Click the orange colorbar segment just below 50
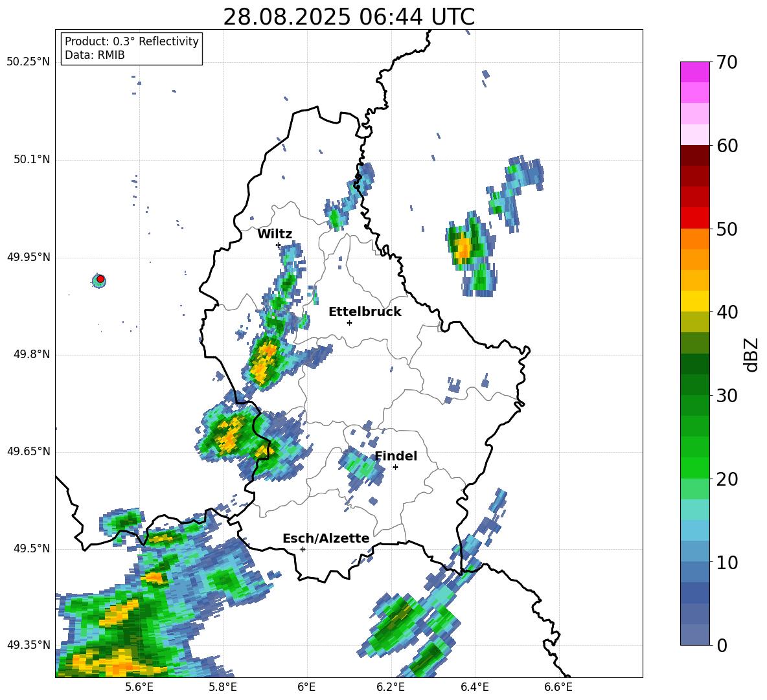Screen dimensions: 767x700 coord(694,239)
